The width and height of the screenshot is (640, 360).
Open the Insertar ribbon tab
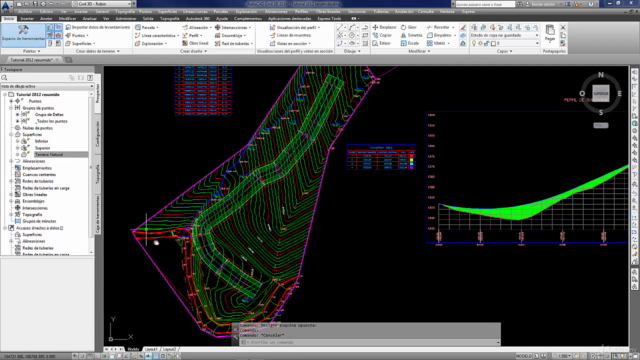click(27, 19)
